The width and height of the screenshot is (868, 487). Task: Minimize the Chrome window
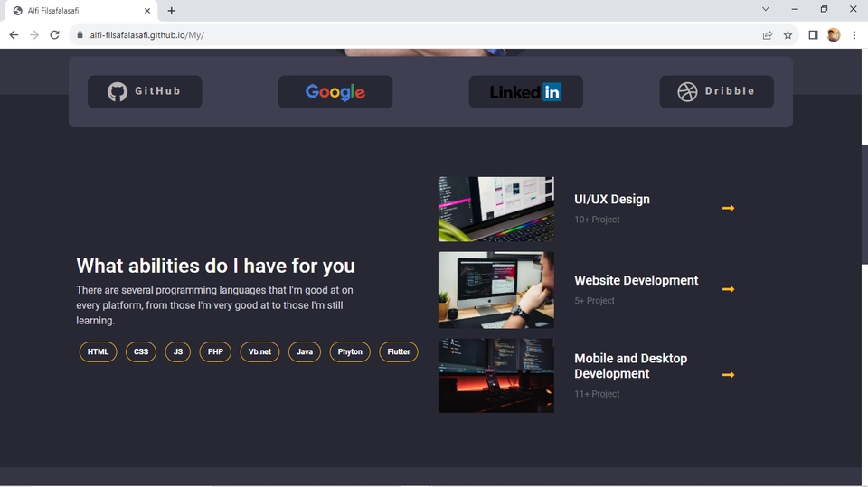pos(795,9)
